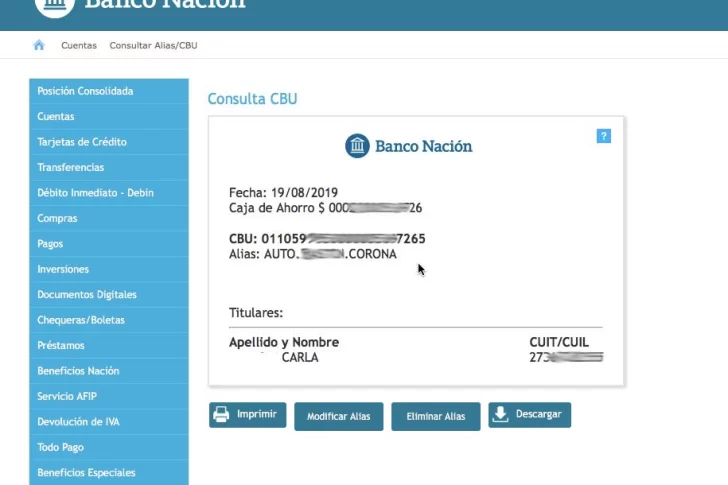Image resolution: width=728 pixels, height=485 pixels.
Task: Open Beneficios Especiales menu item
Action: pos(109,473)
